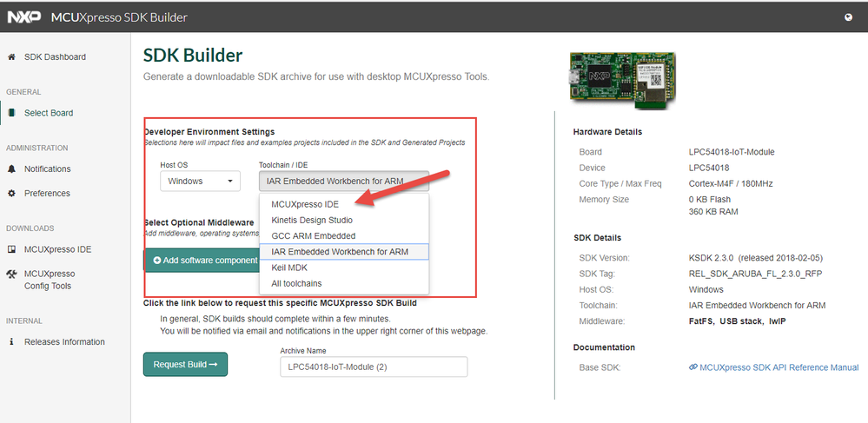Open the Host OS Windows dropdown
The height and width of the screenshot is (423, 868).
(201, 181)
